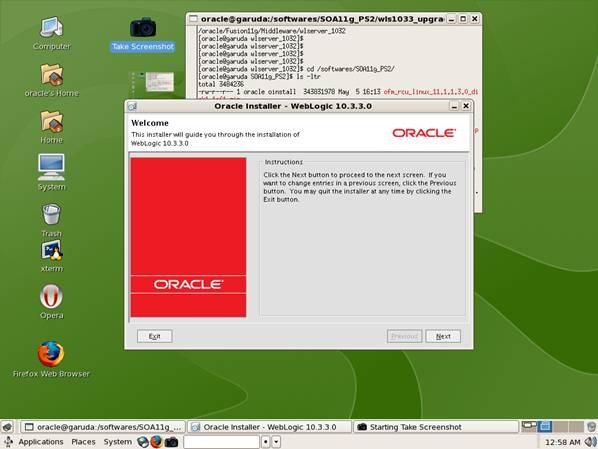Image resolution: width=598 pixels, height=449 pixels.
Task: Click the Next button in the installer
Action: click(x=443, y=336)
